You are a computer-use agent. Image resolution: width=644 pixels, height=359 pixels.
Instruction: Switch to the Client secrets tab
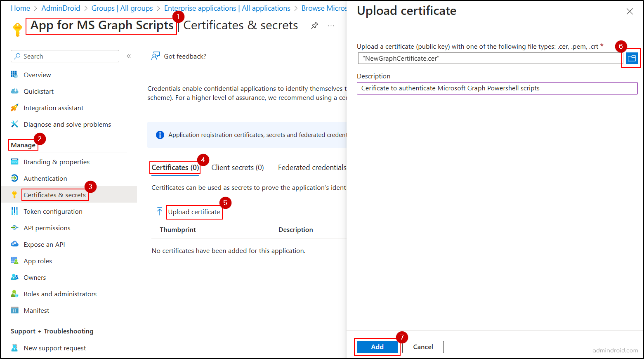tap(238, 168)
